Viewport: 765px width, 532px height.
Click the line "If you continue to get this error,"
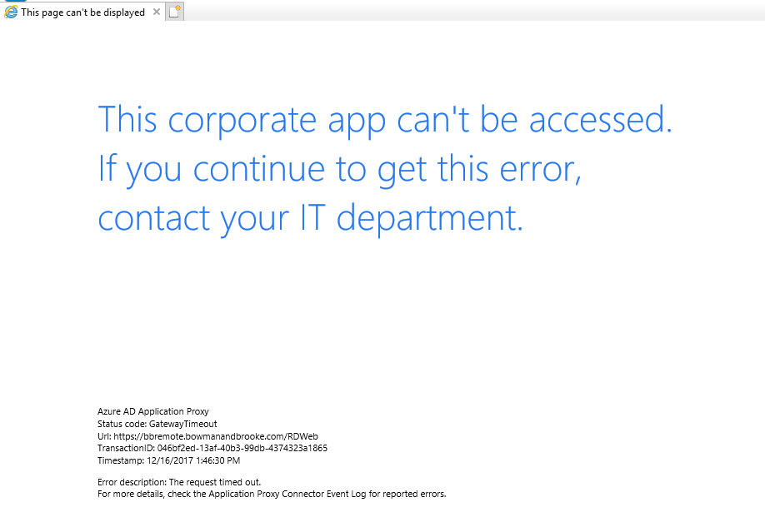(339, 169)
